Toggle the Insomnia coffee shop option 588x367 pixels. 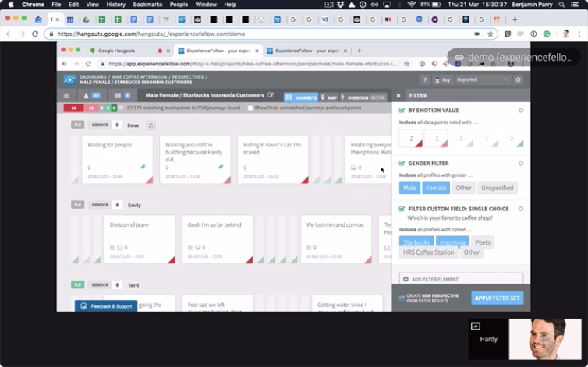(x=452, y=242)
